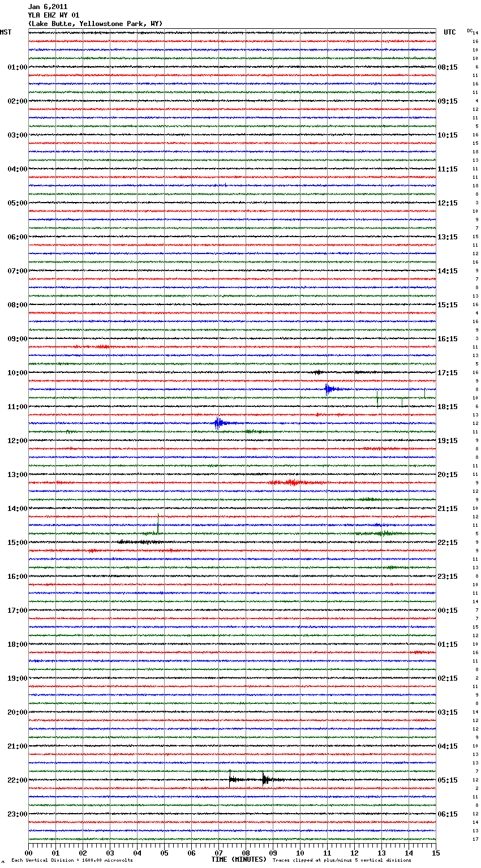Click "Each Vertical Division = 1600.00 microvolts" note
The height and width of the screenshot is (868, 481).
point(72,860)
